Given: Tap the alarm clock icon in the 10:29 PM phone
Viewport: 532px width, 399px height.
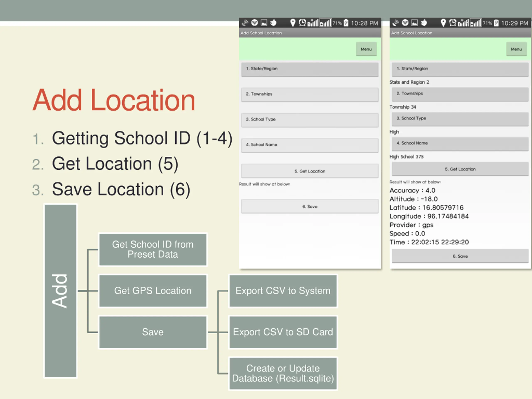Looking at the screenshot, I should pyautogui.click(x=453, y=23).
